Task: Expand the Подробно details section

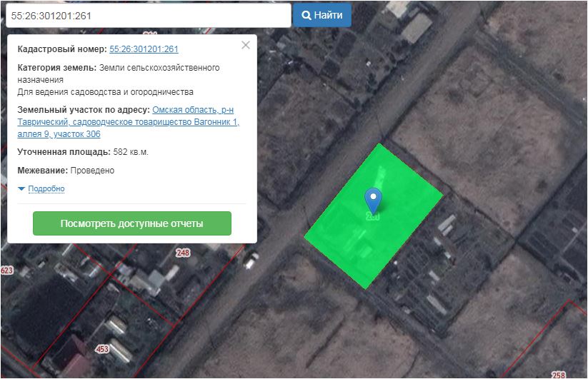Action: click(x=46, y=188)
